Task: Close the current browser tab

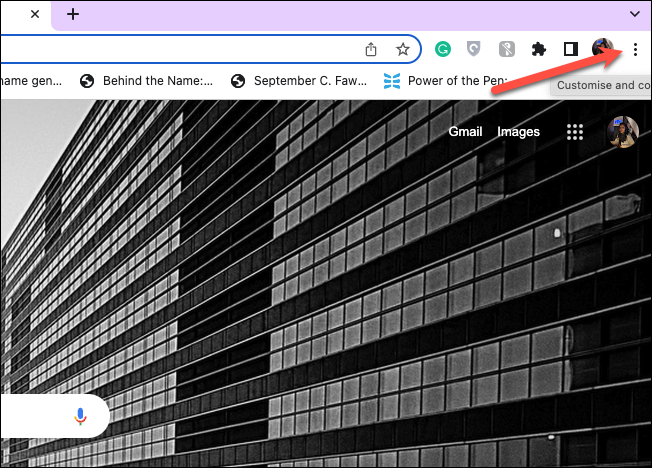Action: pyautogui.click(x=35, y=14)
